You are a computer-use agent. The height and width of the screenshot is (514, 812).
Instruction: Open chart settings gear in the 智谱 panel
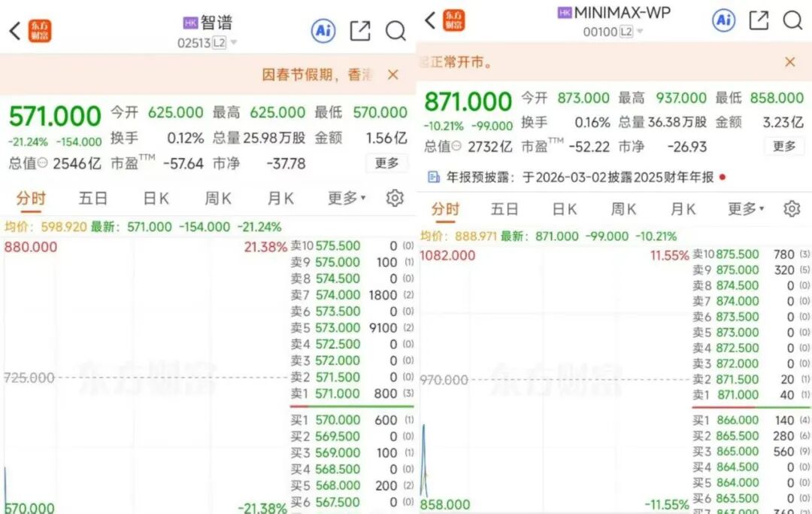(x=395, y=198)
